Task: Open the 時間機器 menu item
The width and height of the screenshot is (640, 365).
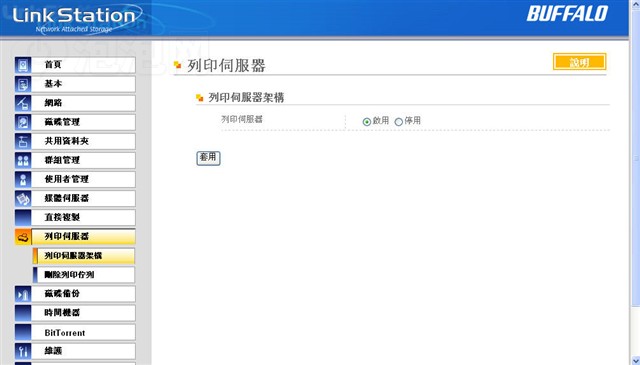Action: pos(83,313)
